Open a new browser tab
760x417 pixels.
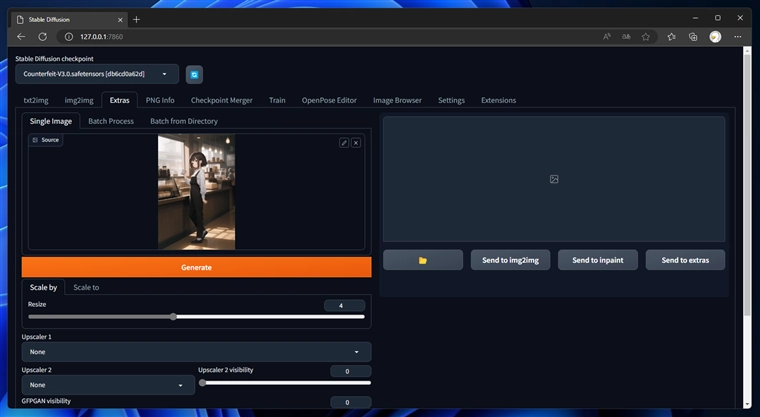point(136,19)
